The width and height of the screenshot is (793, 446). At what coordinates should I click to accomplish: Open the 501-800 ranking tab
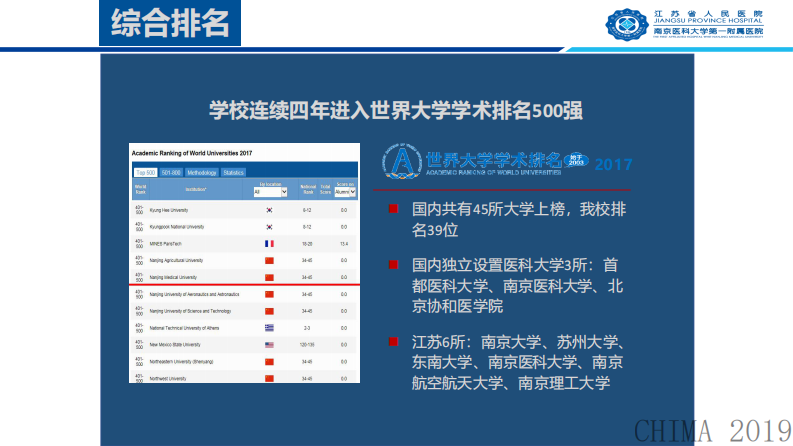pos(171,172)
